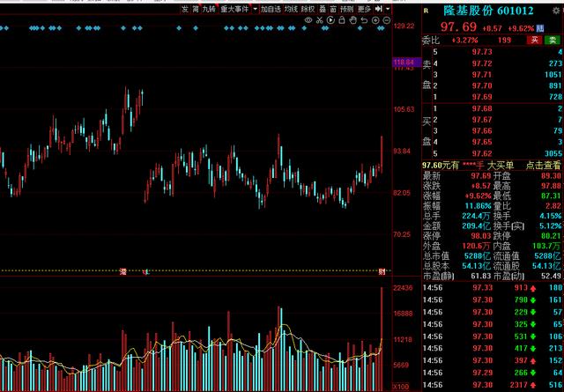Open the dropdown arrow beside 重大事件

[x=255, y=9]
